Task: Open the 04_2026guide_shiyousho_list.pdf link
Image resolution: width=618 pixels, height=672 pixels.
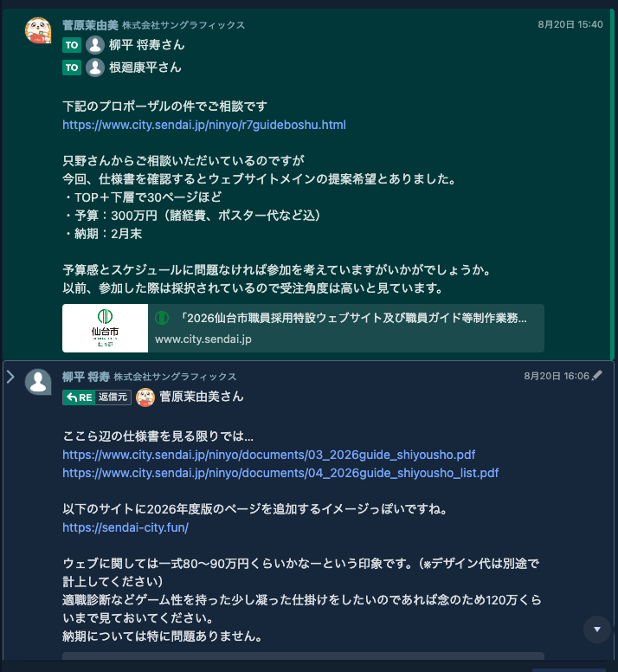Action: point(280,473)
